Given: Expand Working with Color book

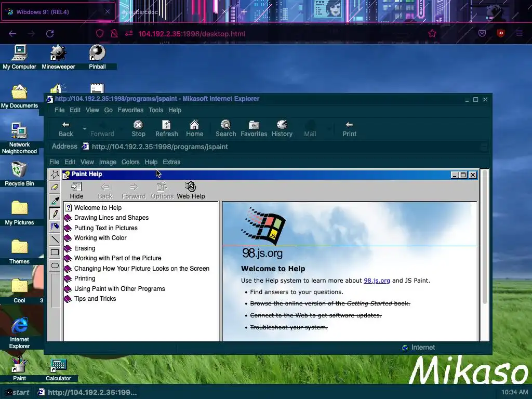Looking at the screenshot, I should click(x=100, y=238).
